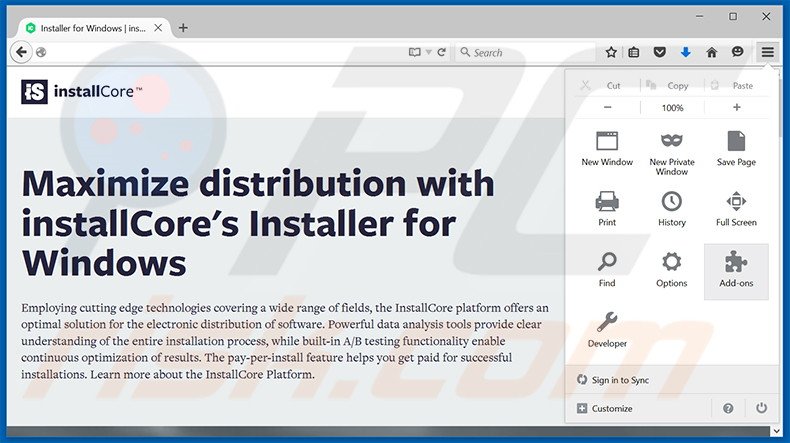Image resolution: width=790 pixels, height=443 pixels.
Task: Click the installCore logo
Action: [82, 92]
